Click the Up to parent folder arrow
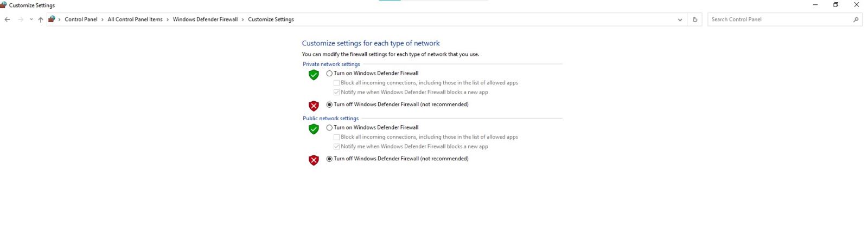 click(x=41, y=19)
